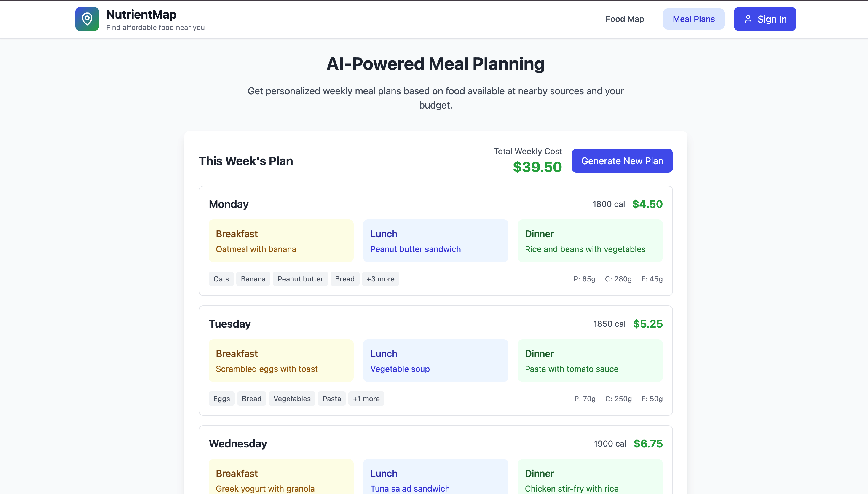Click Tuesday's Pasta with tomato sauce dinner
The width and height of the screenshot is (868, 494).
click(x=590, y=361)
